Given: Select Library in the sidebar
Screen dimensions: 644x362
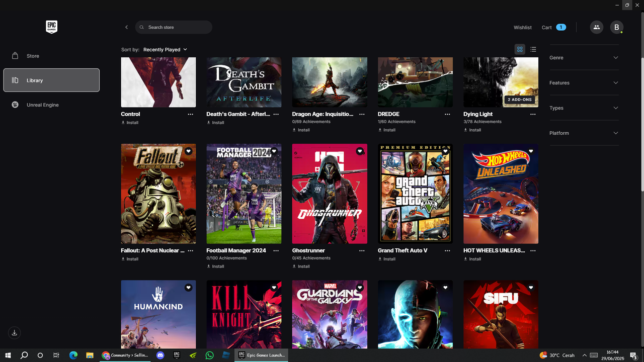Looking at the screenshot, I should pos(51,80).
